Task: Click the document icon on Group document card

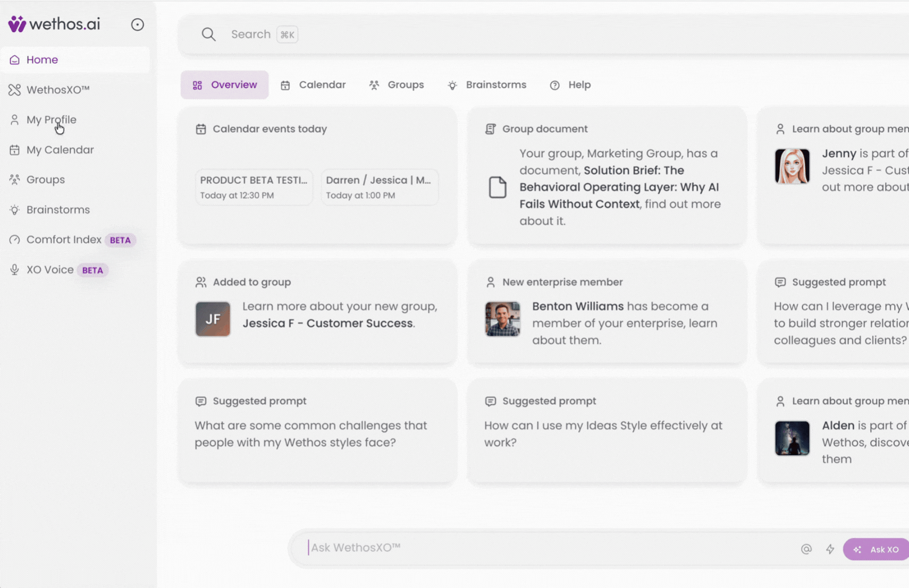Action: point(498,187)
